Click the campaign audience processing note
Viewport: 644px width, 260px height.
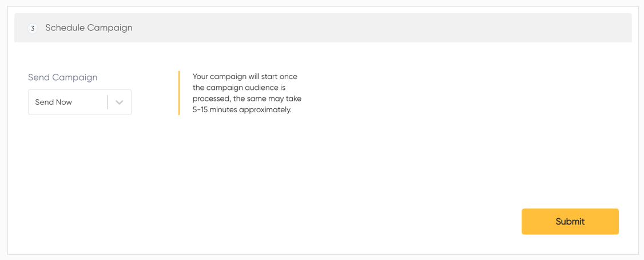pyautogui.click(x=247, y=93)
